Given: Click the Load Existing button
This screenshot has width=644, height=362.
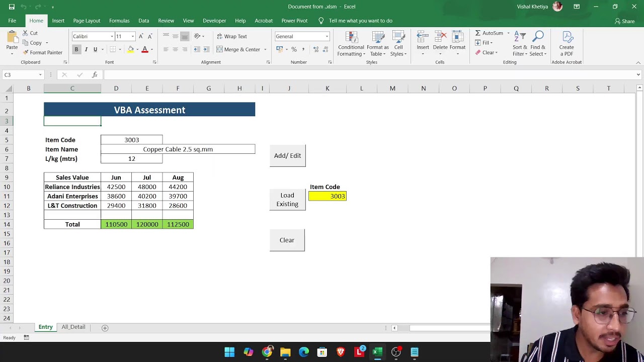Looking at the screenshot, I should click(x=287, y=200).
